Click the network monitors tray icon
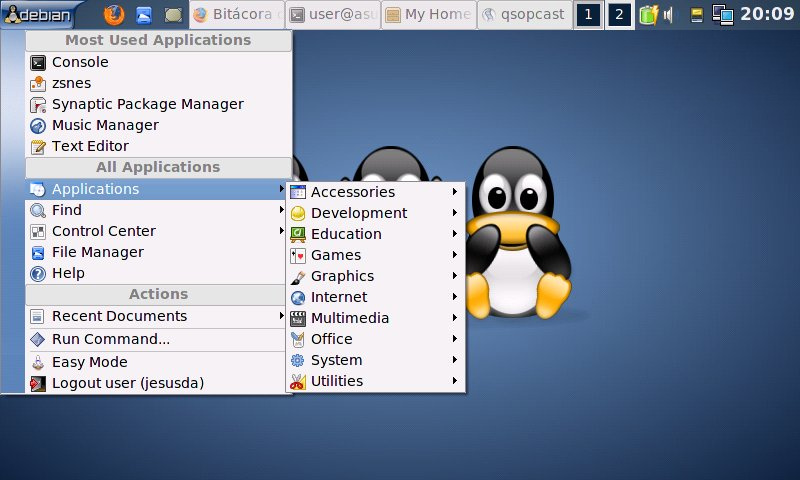 click(722, 15)
